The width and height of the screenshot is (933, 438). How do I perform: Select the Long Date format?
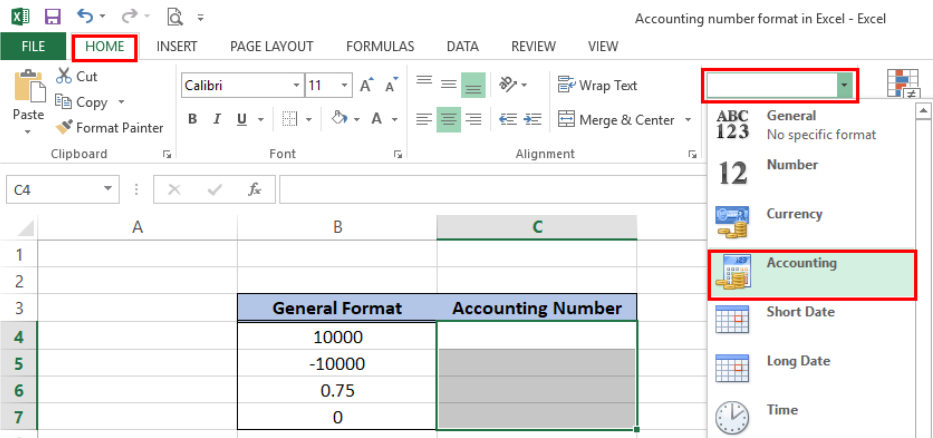point(811,370)
